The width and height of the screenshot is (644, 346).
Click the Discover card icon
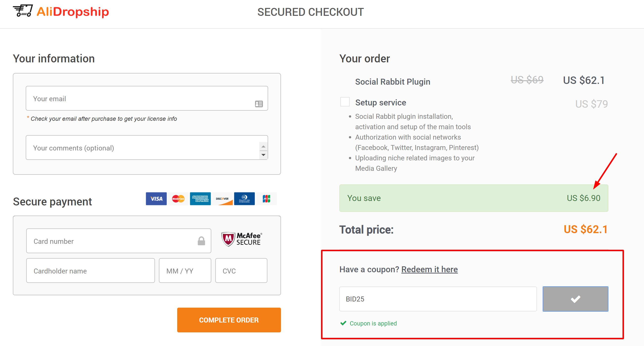[x=222, y=198]
